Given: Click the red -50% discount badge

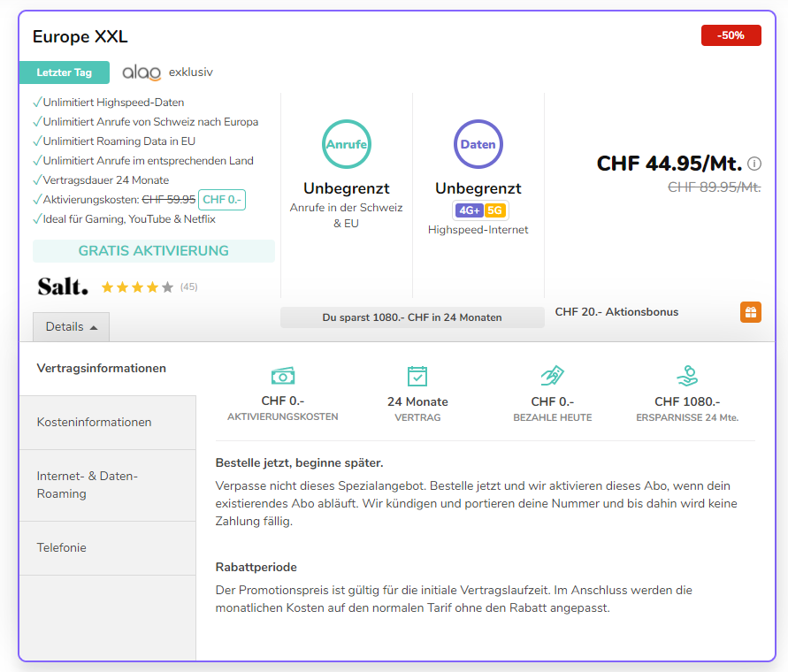Looking at the screenshot, I should tap(731, 35).
